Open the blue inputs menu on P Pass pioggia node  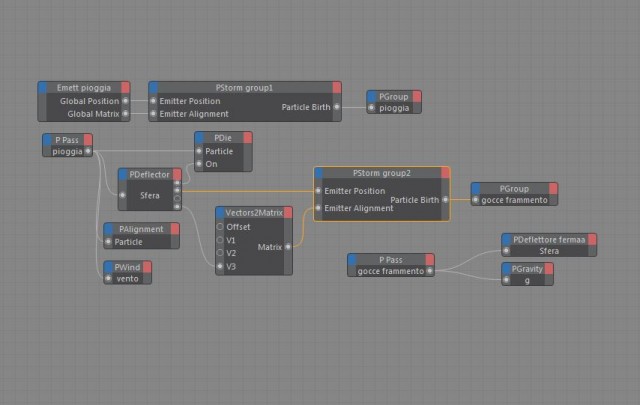[x=47, y=140]
